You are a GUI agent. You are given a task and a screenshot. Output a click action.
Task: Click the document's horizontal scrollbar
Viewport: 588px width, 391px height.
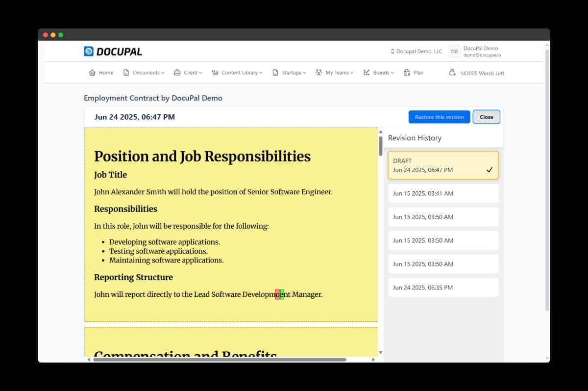[220, 360]
